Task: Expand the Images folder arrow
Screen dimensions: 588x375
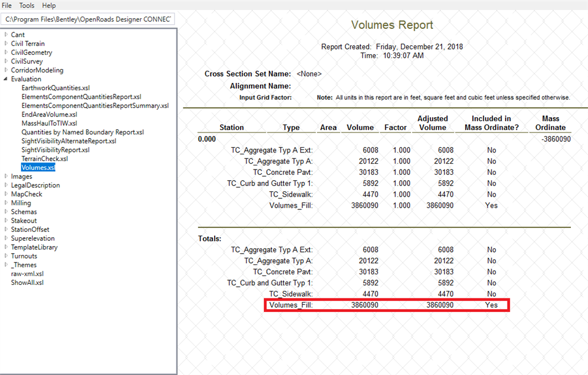Action: click(x=6, y=176)
